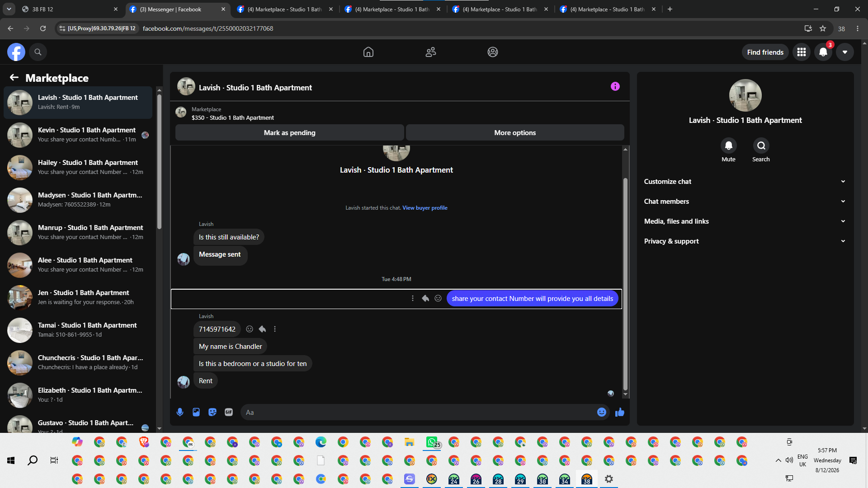Close the Messenger | Facebook tab
The image size is (868, 488).
click(x=223, y=9)
